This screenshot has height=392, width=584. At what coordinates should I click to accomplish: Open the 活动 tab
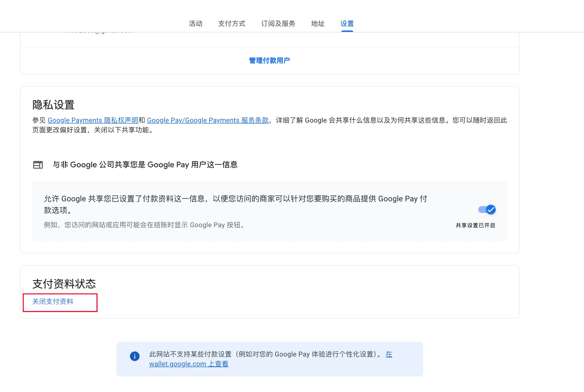[195, 23]
